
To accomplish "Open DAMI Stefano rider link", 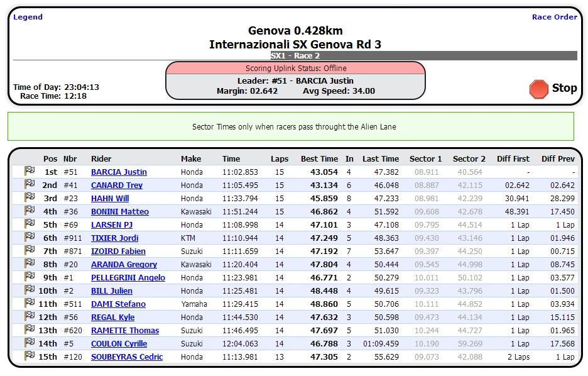I will pyautogui.click(x=118, y=304).
